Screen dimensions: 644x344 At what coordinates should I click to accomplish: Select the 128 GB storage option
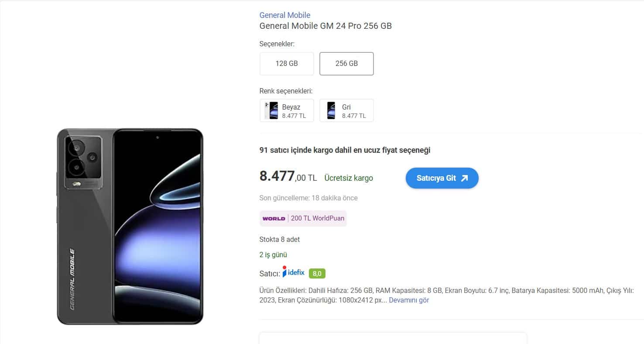[x=287, y=63]
